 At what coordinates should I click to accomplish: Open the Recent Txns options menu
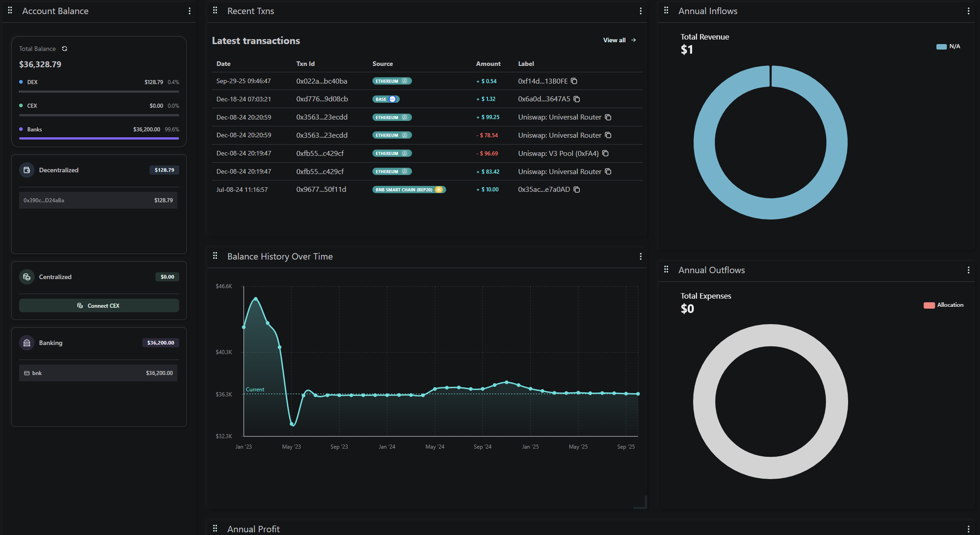(641, 11)
